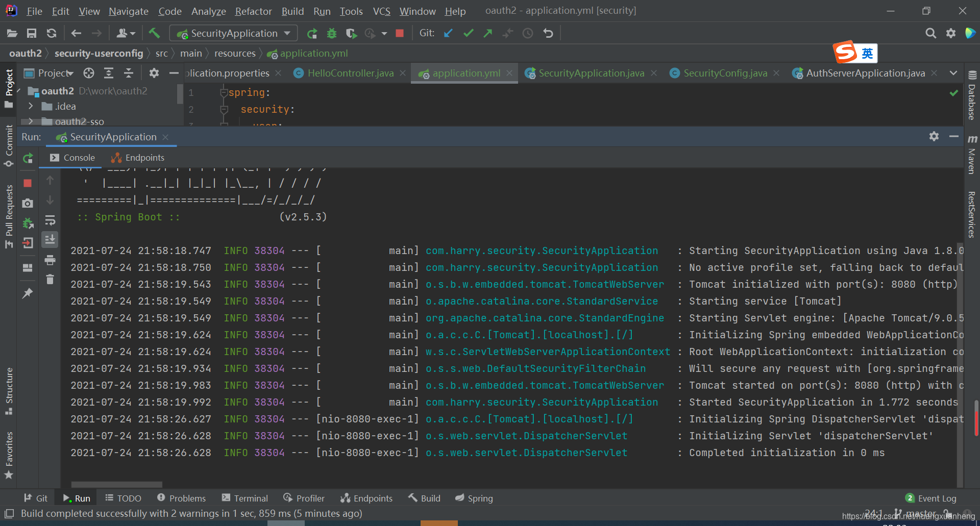
Task: Close the application.yml tab
Action: [509, 73]
